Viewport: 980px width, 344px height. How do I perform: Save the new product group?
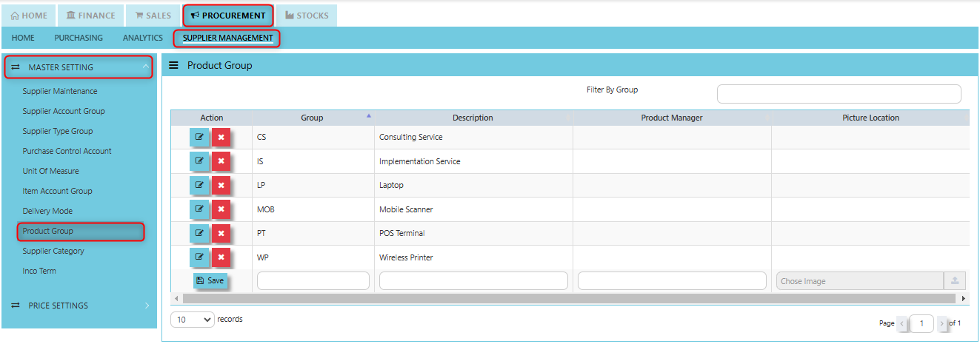point(210,281)
